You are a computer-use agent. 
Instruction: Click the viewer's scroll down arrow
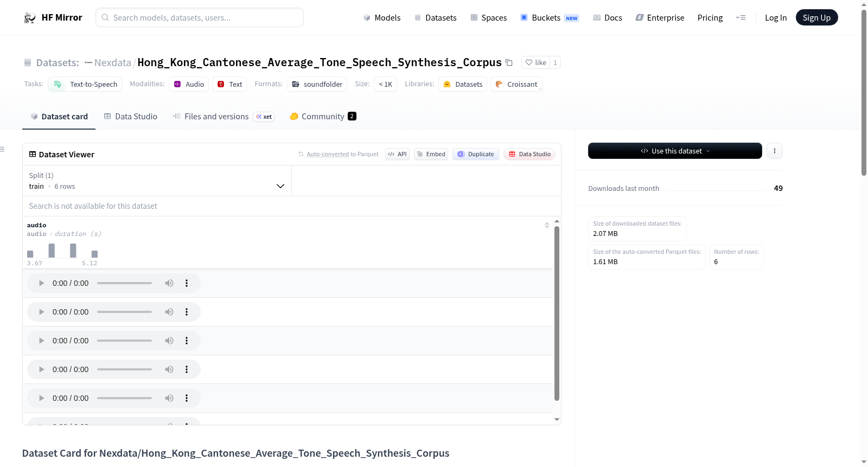557,419
